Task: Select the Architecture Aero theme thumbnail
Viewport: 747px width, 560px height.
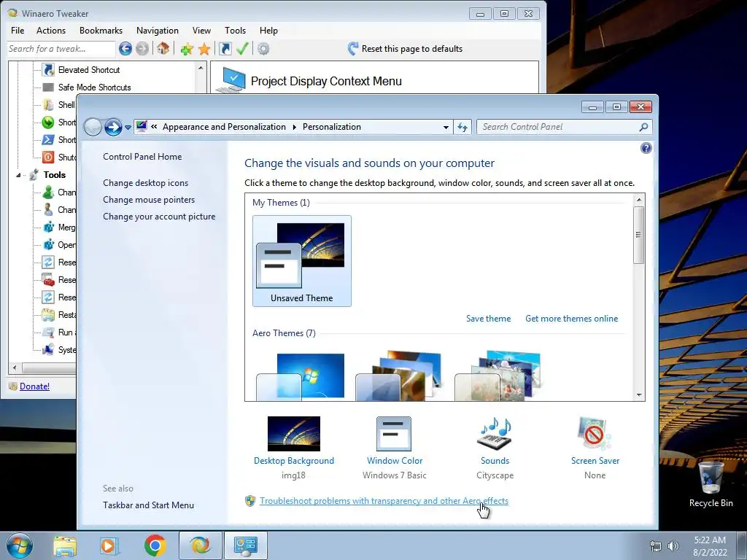Action: pos(400,376)
